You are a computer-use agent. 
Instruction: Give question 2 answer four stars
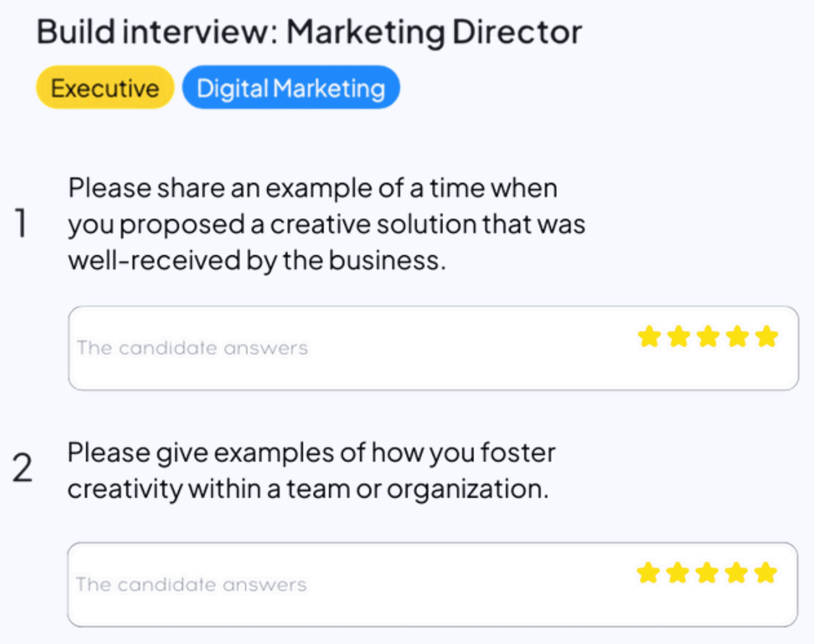[x=736, y=573]
